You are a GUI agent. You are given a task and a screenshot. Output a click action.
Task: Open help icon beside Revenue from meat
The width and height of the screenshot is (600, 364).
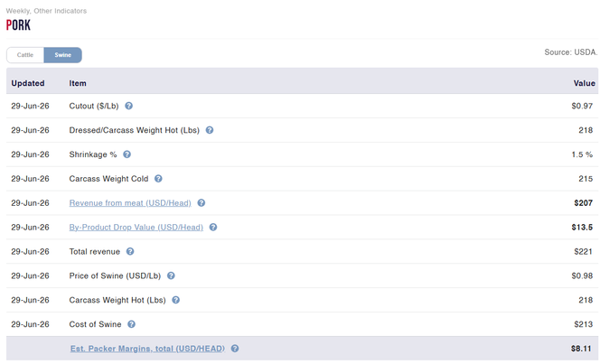(x=202, y=203)
